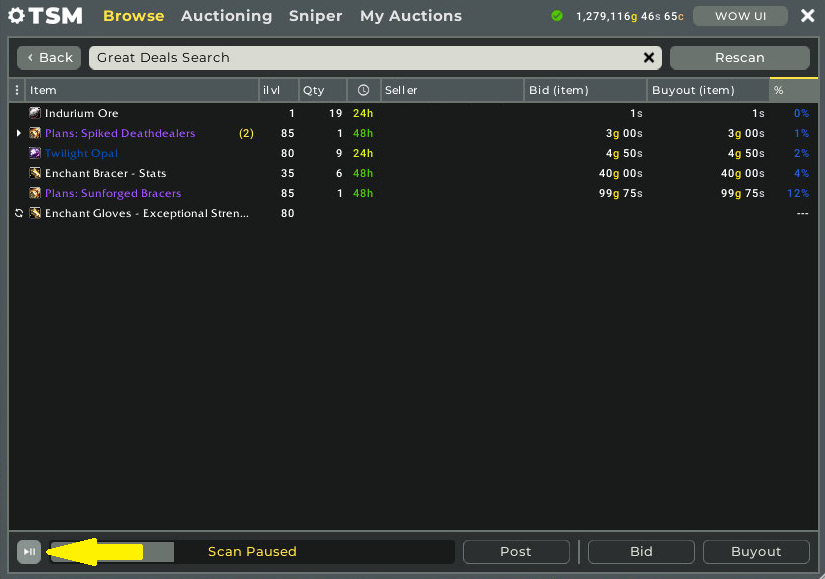The height and width of the screenshot is (579, 825).
Task: Click the green connection status icon
Action: pos(557,16)
